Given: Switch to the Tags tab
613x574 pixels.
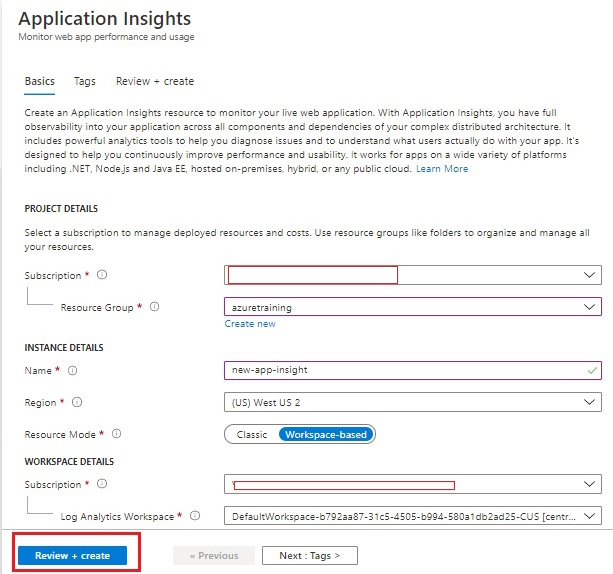Looking at the screenshot, I should tap(85, 81).
